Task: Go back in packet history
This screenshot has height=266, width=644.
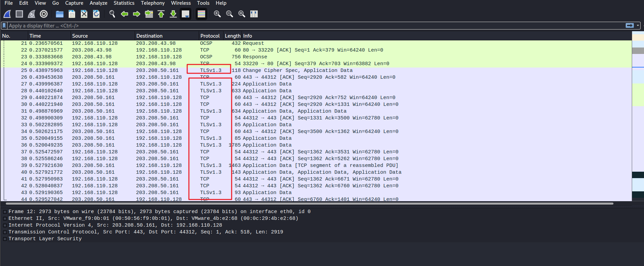Action: (x=124, y=14)
